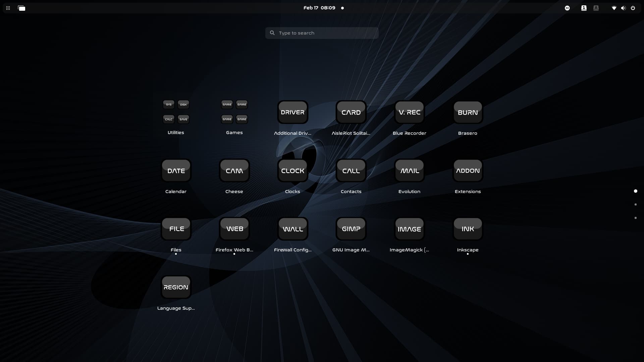Expand the Games app folder
The image size is (644, 362).
[234, 112]
